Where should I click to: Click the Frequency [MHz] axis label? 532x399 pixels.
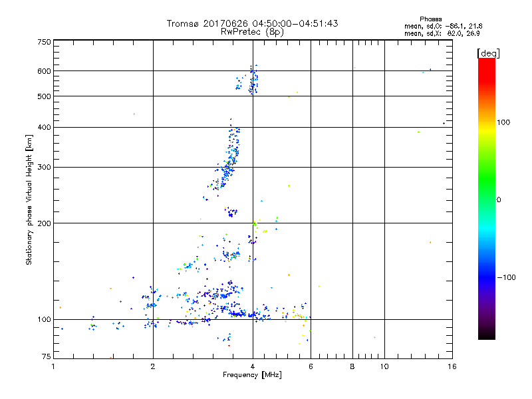252,376
